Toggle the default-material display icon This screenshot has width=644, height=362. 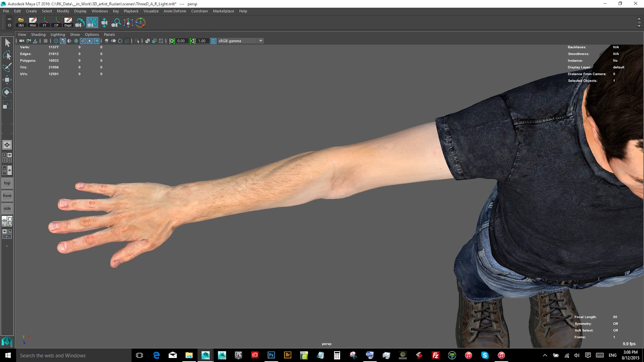tap(70, 41)
